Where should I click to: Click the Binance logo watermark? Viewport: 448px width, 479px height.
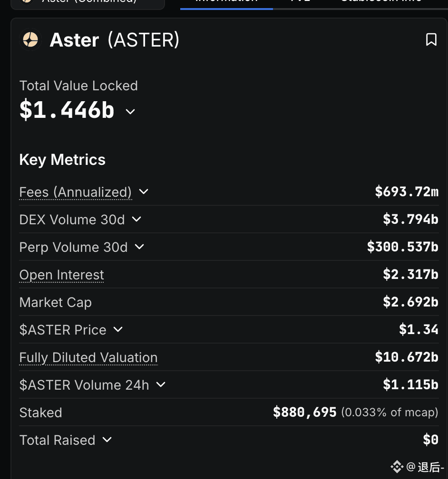point(397,467)
